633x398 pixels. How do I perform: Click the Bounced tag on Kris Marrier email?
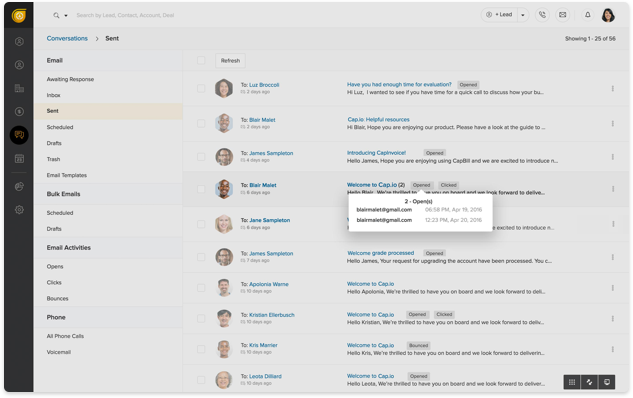(418, 346)
